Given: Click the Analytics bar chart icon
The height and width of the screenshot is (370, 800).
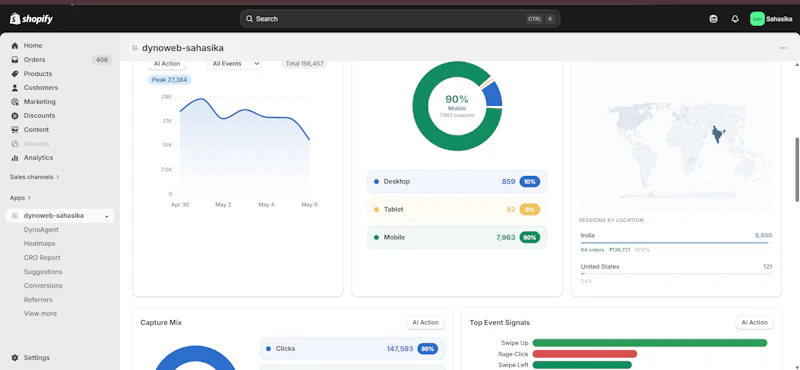Looking at the screenshot, I should [15, 158].
